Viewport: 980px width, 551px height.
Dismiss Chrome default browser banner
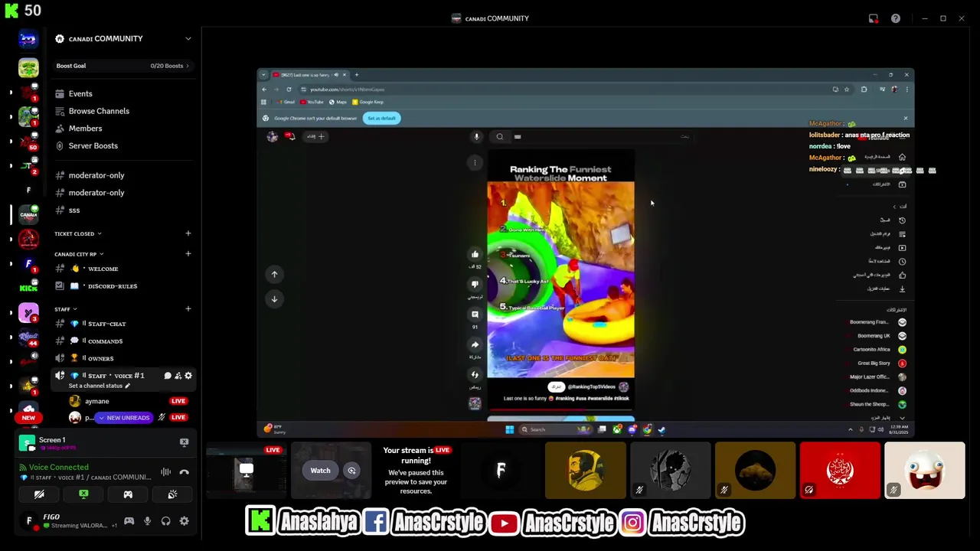(905, 118)
